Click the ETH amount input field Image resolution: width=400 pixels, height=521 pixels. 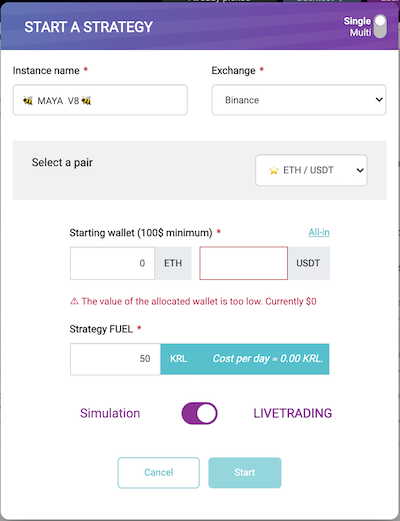[112, 263]
